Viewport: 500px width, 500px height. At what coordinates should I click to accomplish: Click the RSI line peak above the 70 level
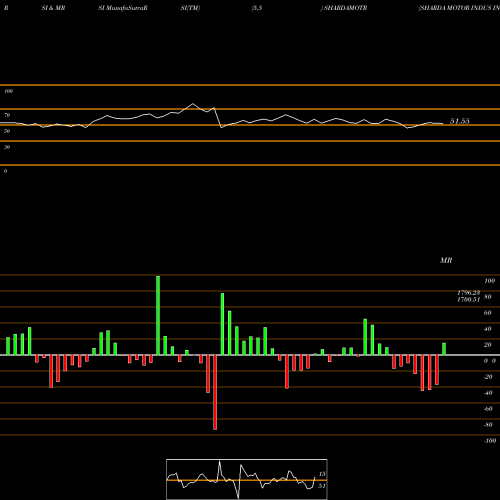pos(193,104)
